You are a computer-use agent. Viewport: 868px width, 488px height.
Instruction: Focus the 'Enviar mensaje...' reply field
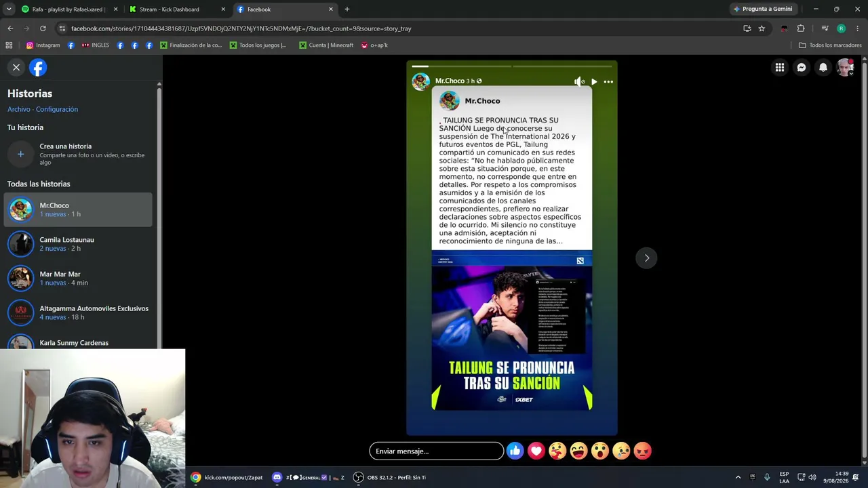point(437,451)
